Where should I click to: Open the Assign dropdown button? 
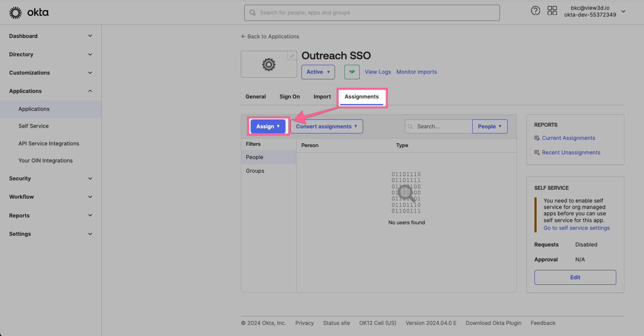pos(268,127)
